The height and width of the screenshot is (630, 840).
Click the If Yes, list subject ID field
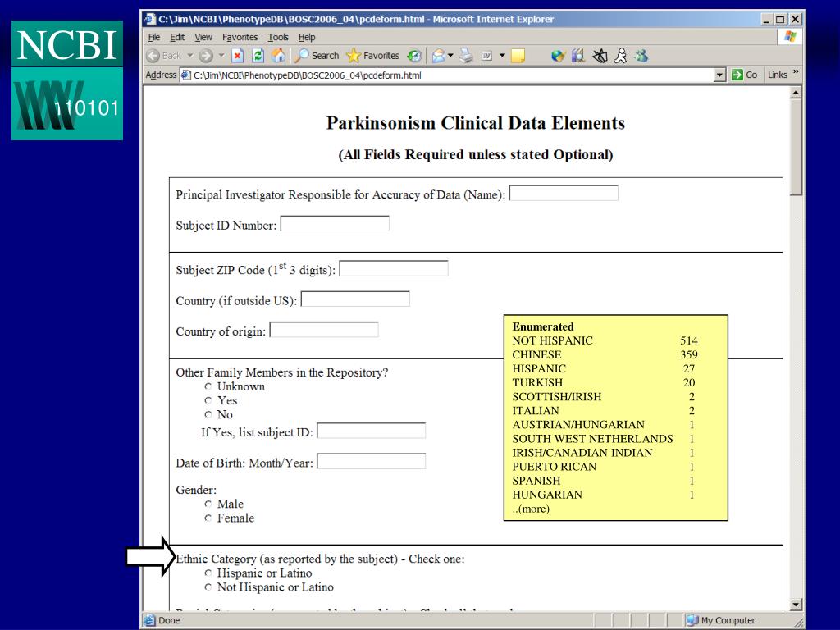coord(372,431)
